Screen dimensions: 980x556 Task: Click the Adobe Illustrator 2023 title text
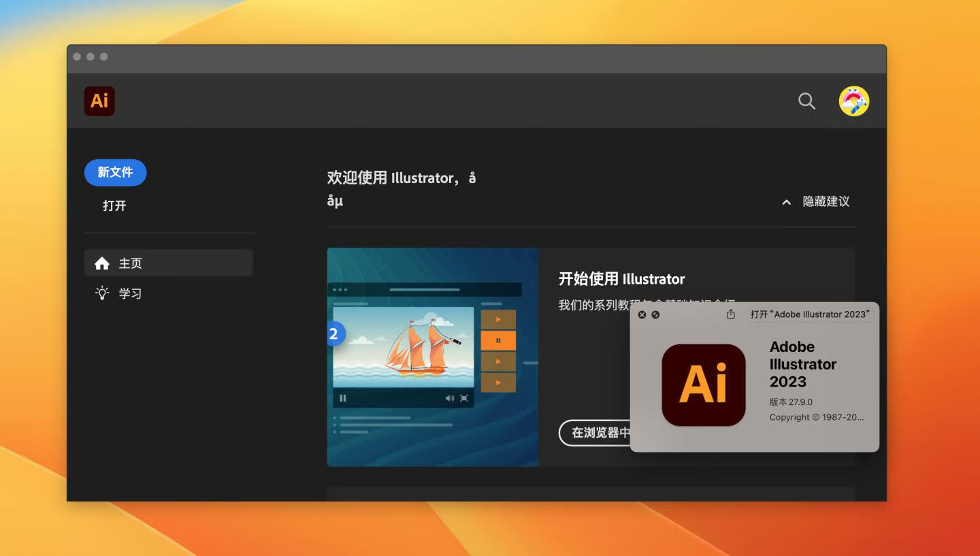click(803, 364)
